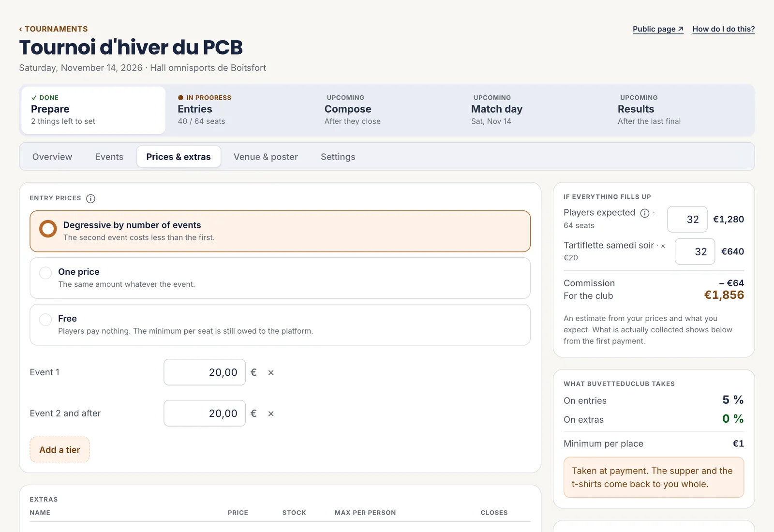Jump to the Match day stage
The height and width of the screenshot is (532, 774).
tap(534, 110)
